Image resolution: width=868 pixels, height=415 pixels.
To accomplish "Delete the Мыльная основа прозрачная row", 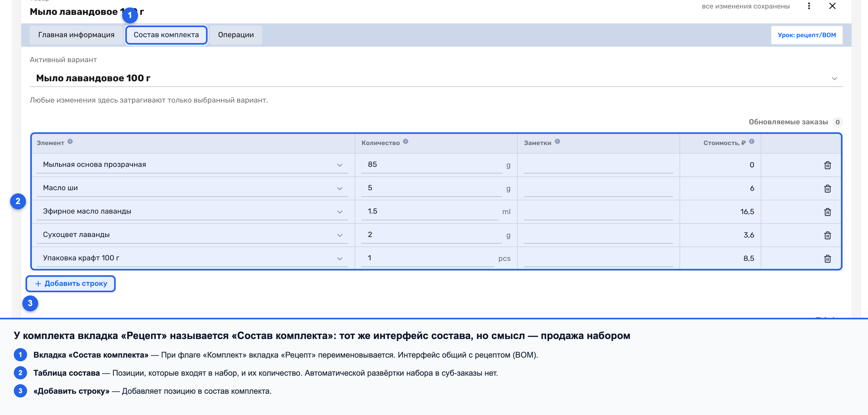I will (x=827, y=165).
